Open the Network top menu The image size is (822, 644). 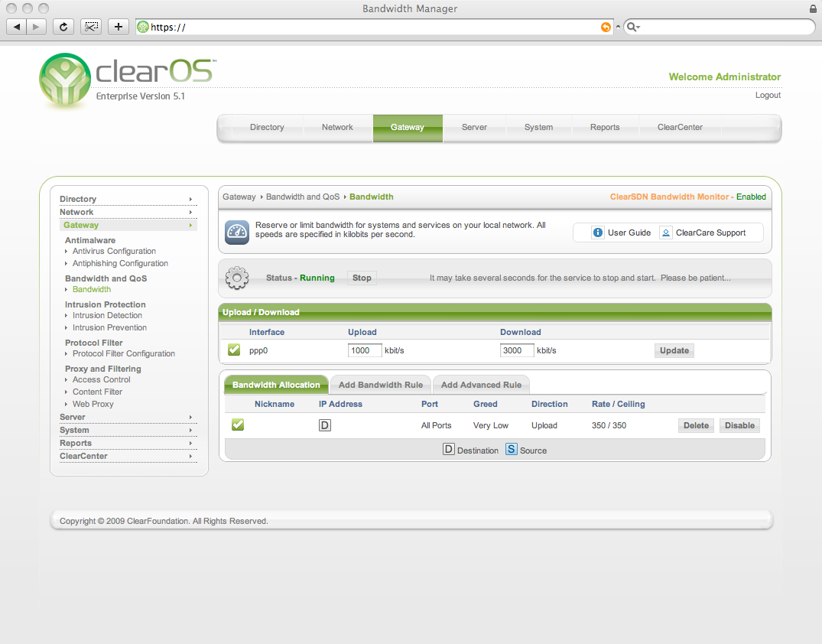point(337,128)
